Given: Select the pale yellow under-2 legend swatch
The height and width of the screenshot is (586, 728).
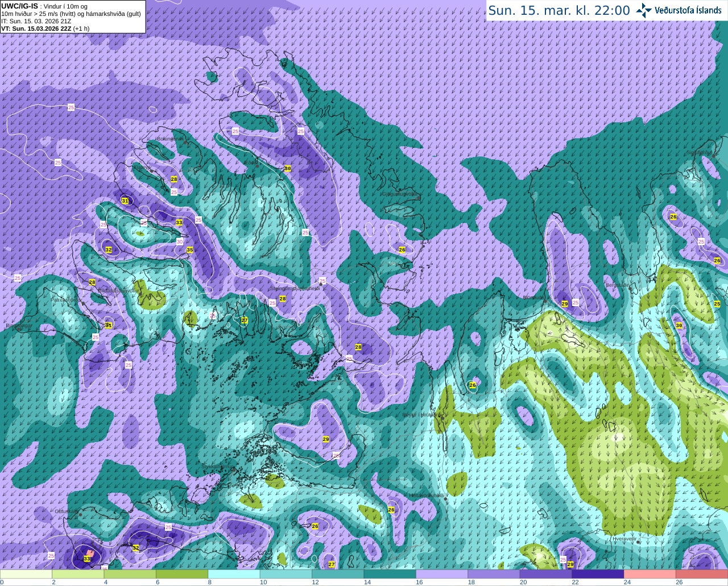Looking at the screenshot, I should (x=26, y=574).
